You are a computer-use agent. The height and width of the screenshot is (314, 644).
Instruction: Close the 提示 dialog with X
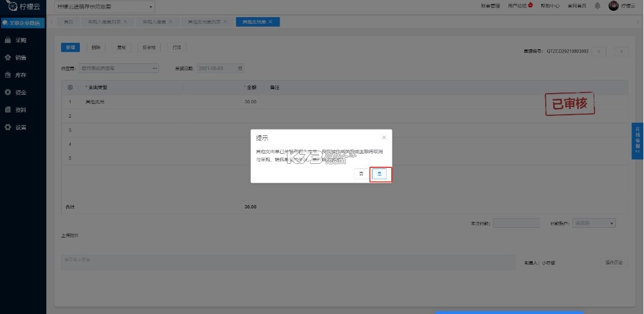[384, 138]
